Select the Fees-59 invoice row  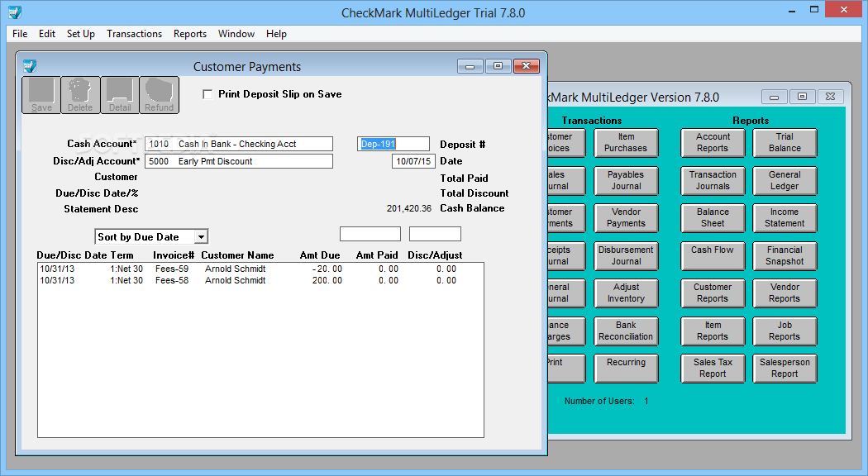pos(260,269)
